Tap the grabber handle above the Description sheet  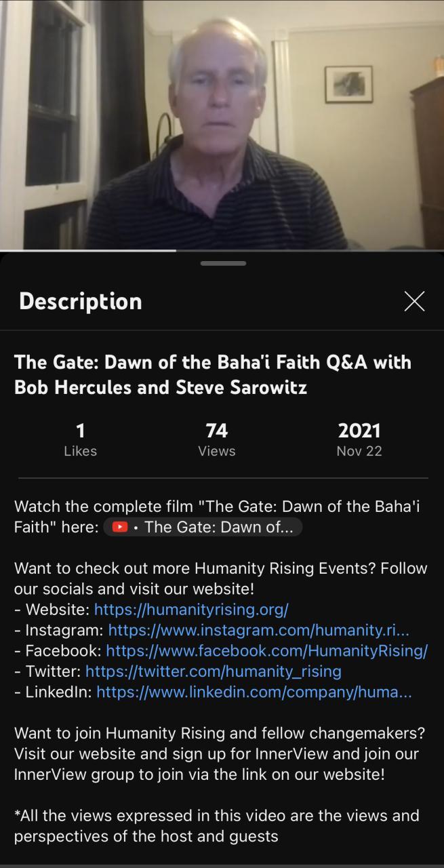[x=223, y=263]
